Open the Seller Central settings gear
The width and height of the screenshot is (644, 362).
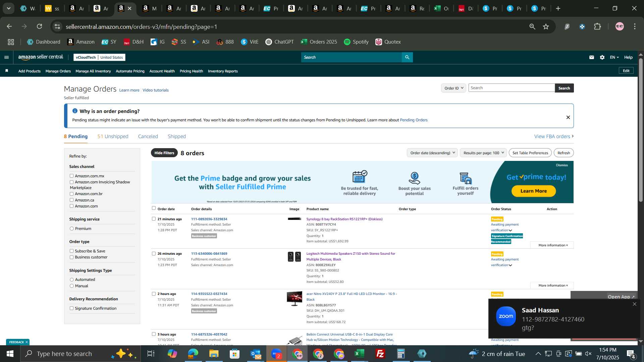coord(602,57)
